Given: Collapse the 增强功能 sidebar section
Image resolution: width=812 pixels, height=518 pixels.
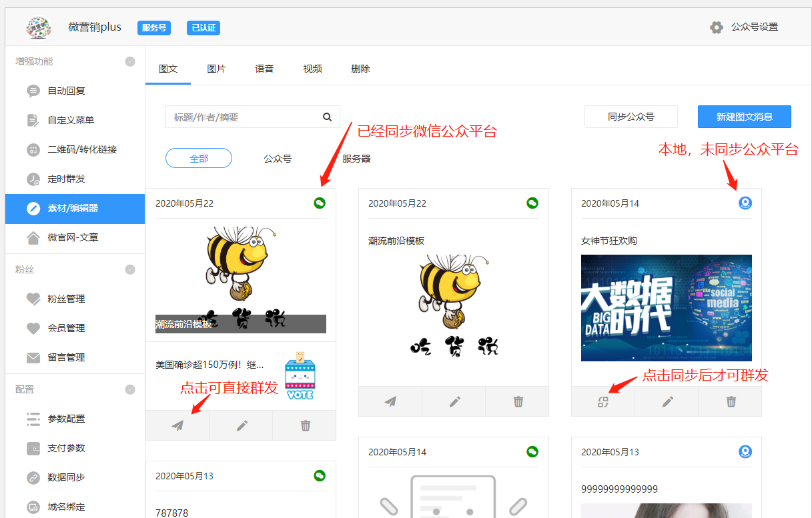Looking at the screenshot, I should click(x=130, y=61).
